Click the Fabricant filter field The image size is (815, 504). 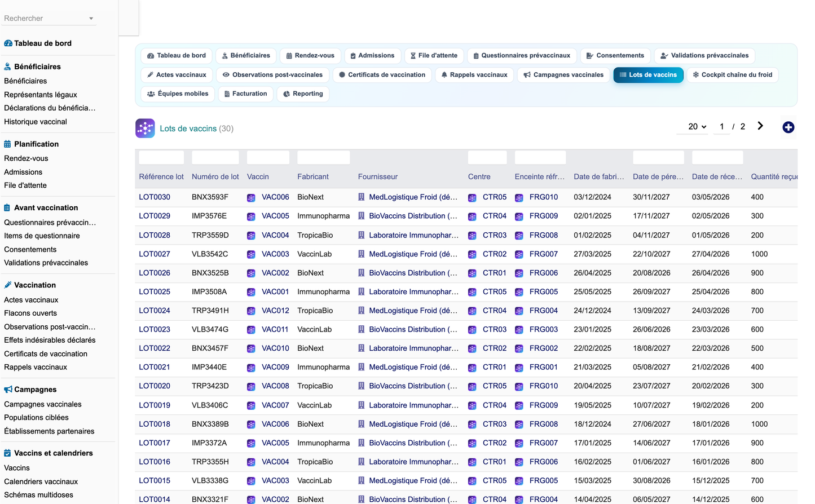324,157
